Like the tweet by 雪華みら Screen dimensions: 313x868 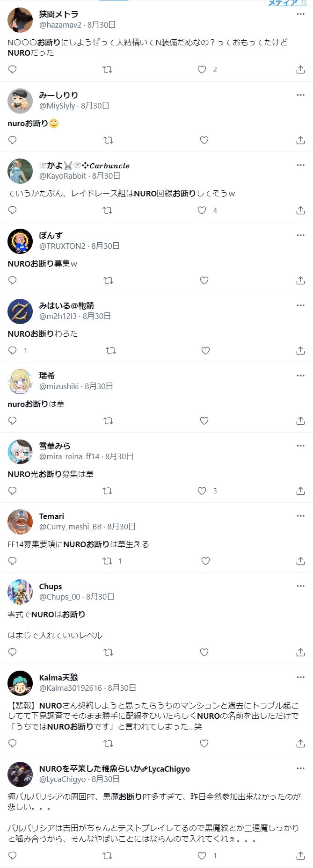[202, 491]
